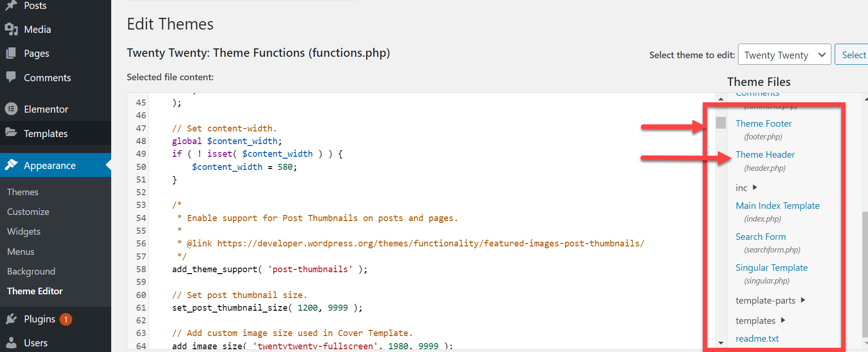Click the code editor scrollbar thumb

pyautogui.click(x=721, y=123)
